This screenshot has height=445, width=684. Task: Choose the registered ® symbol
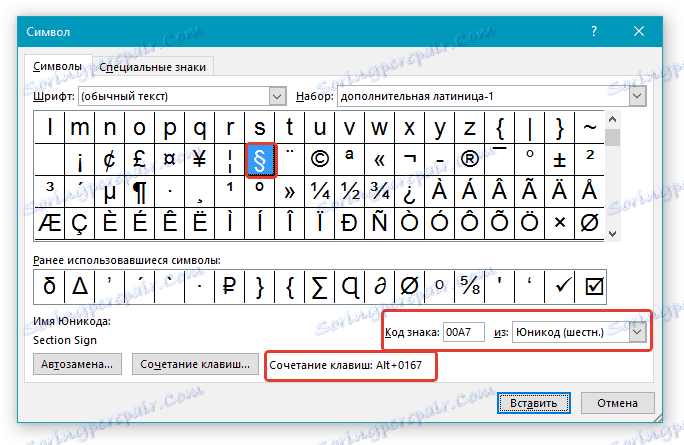point(470,160)
